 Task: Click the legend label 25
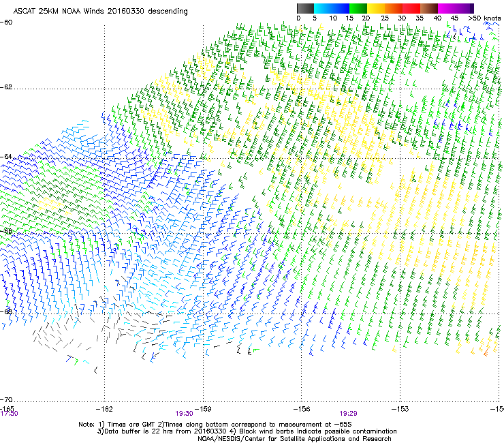[x=385, y=18]
